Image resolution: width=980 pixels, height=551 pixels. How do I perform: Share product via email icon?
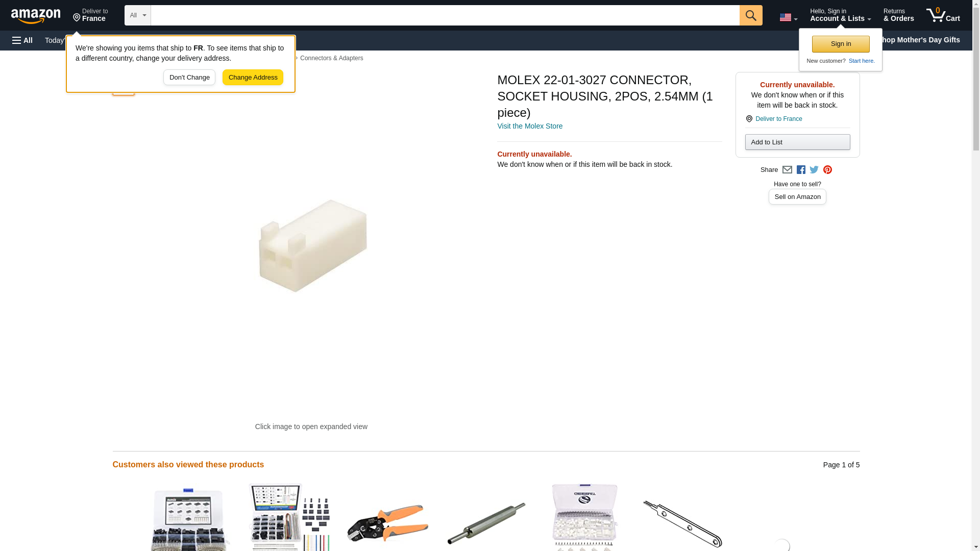click(x=787, y=170)
